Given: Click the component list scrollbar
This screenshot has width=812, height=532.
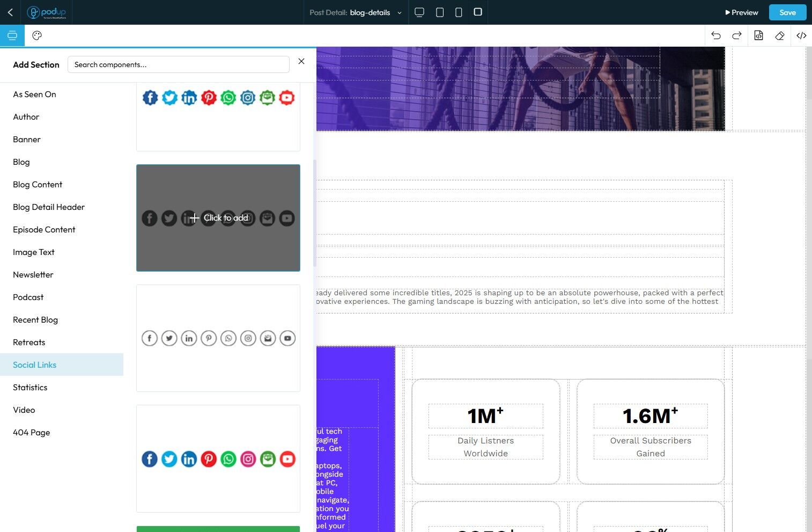Looking at the screenshot, I should click(x=314, y=213).
